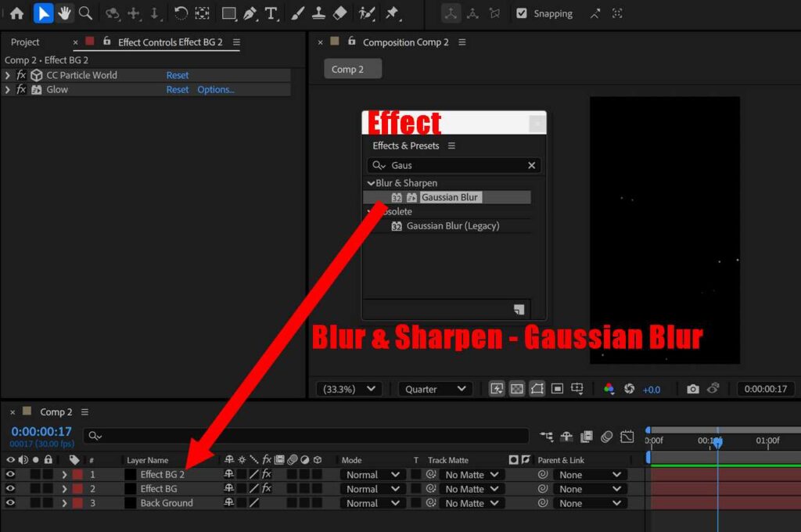Toggle the transparency grid button
Screen dimensions: 801x532
[517, 389]
